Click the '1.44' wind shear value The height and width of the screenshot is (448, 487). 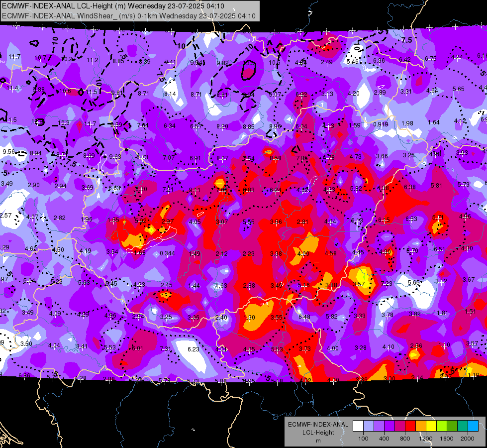pos(194,286)
